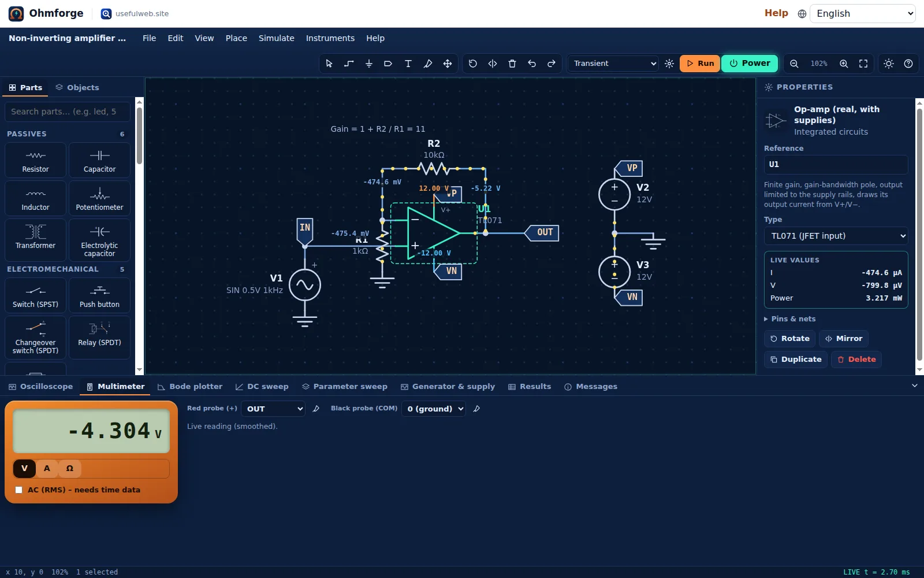Viewport: 924px width, 578px height.
Task: Pick probe for black multimeter lead
Action: pos(476,409)
